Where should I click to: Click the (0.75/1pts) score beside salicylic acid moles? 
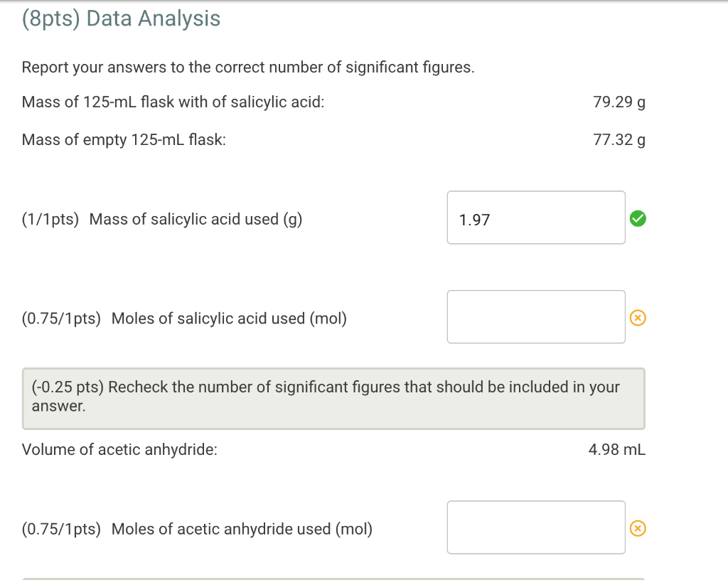point(61,318)
